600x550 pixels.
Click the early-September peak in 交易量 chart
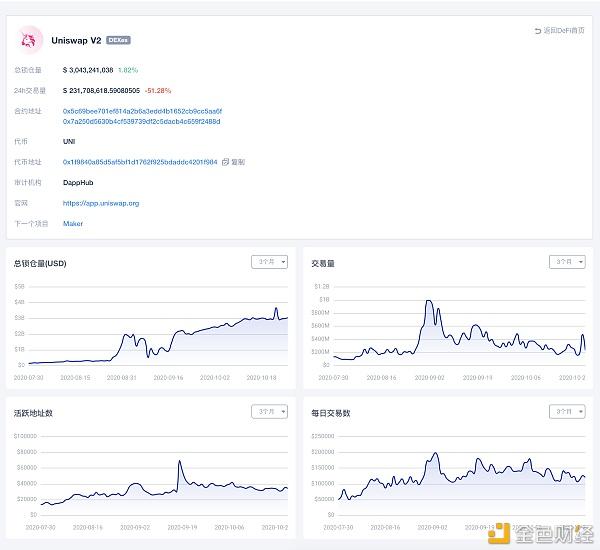(429, 301)
